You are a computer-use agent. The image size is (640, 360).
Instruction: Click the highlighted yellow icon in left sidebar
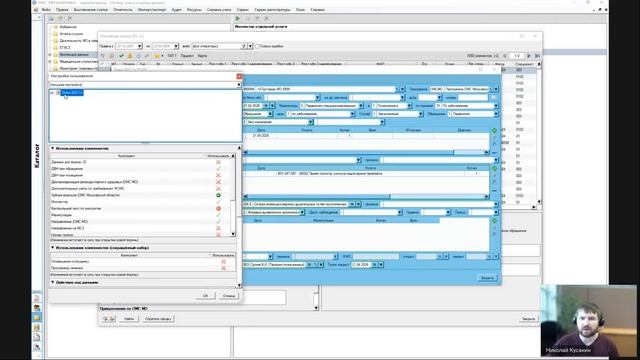tap(37, 318)
